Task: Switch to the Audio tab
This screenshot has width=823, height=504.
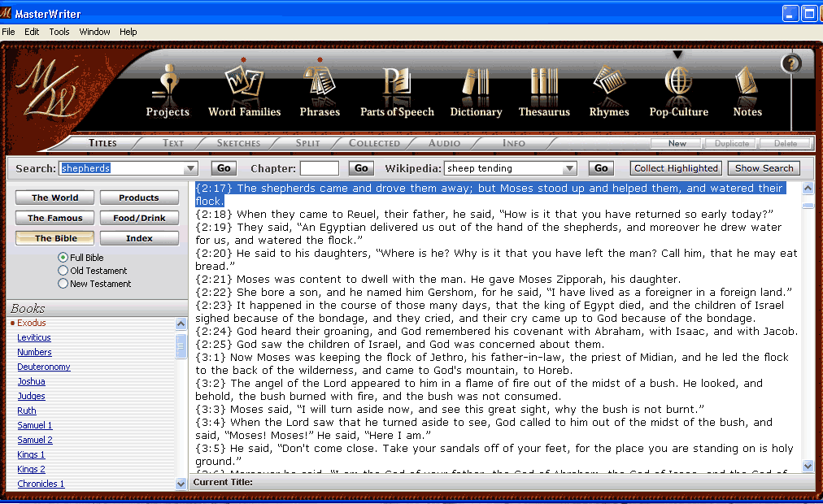Action: click(x=444, y=143)
